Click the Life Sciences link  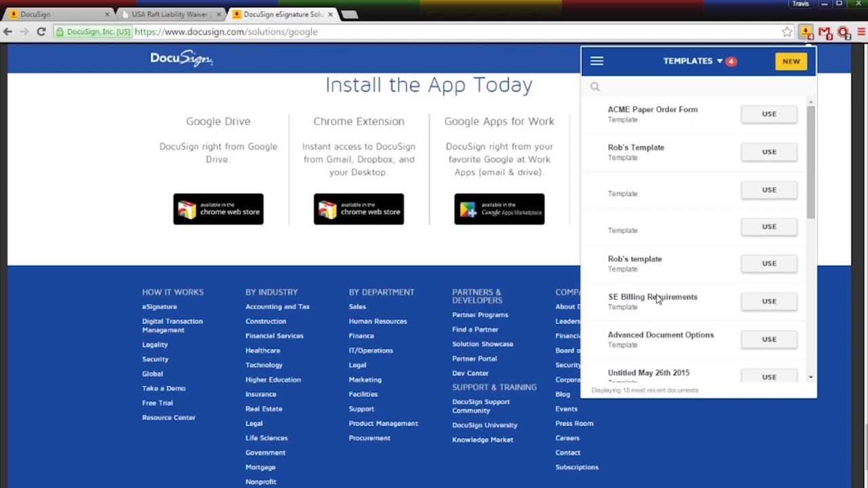[267, 438]
